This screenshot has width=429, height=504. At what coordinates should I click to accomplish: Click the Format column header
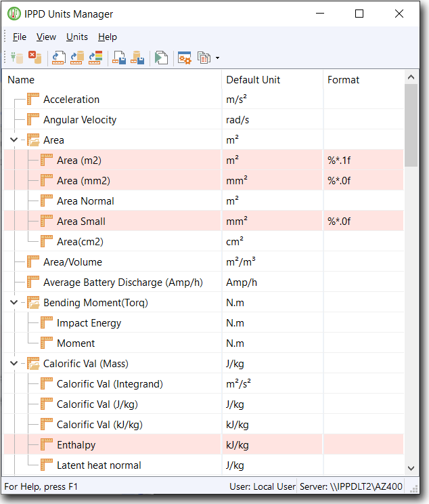coord(344,80)
